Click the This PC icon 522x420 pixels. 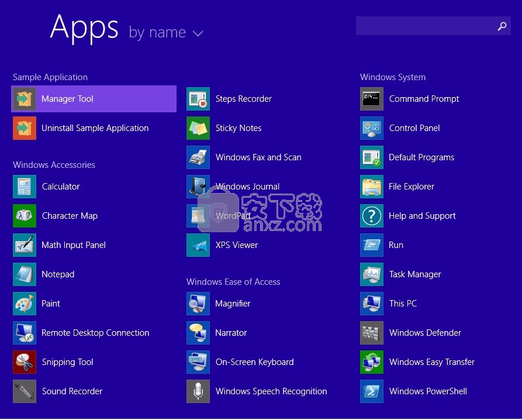point(372,304)
